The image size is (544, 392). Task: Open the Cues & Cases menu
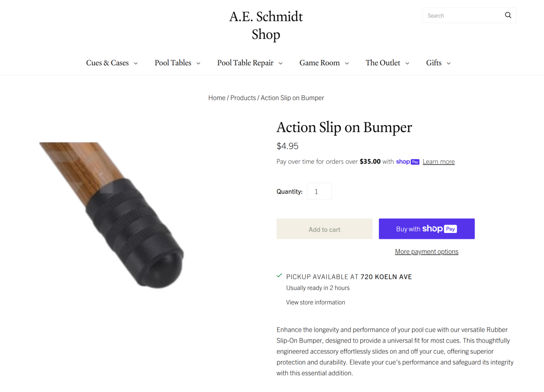pyautogui.click(x=107, y=63)
